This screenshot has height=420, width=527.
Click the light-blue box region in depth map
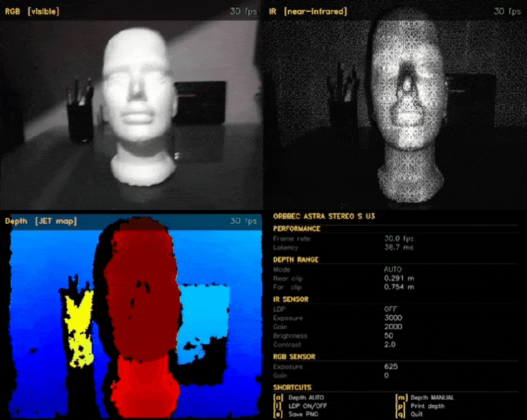point(204,323)
